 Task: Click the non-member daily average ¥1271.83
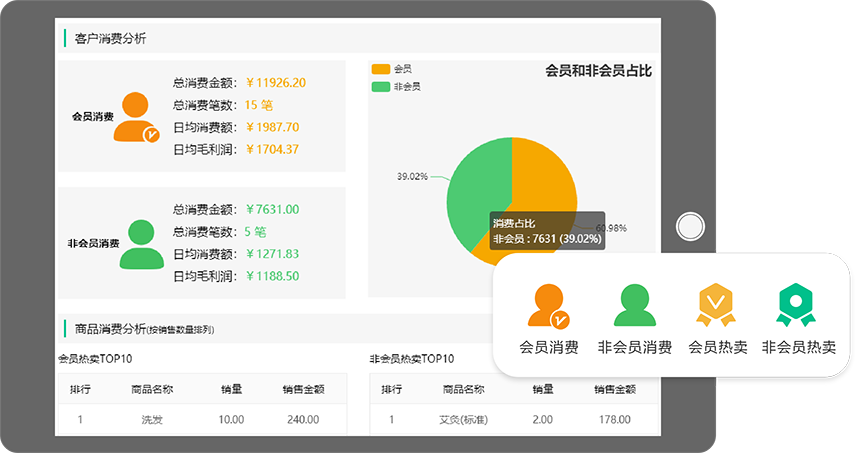coord(272,254)
